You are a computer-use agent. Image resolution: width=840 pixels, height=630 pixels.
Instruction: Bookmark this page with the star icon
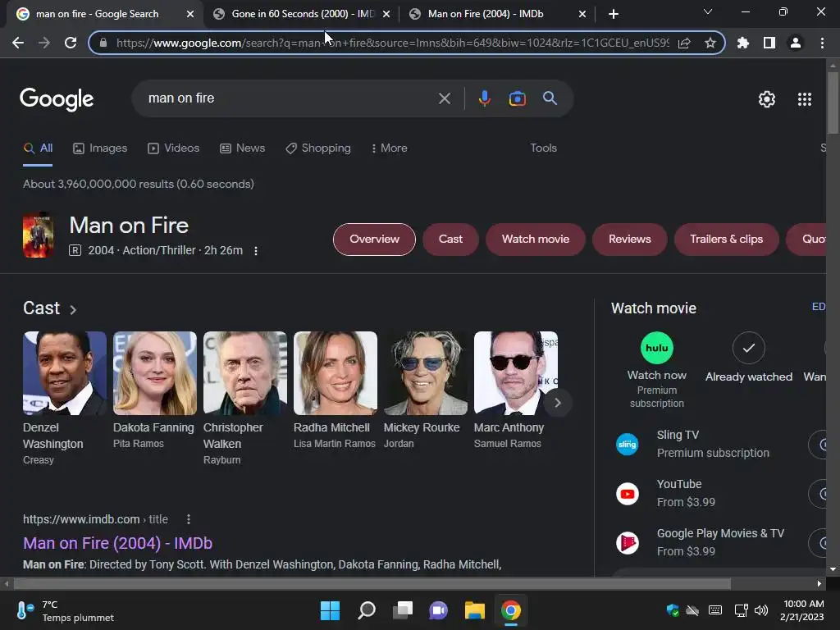pyautogui.click(x=710, y=43)
